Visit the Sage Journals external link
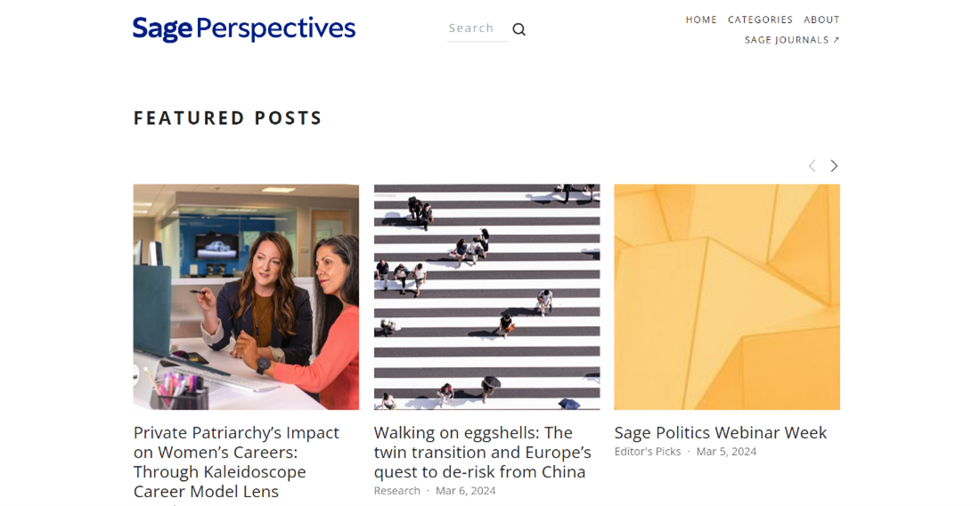This screenshot has width=980, height=506. (x=792, y=40)
